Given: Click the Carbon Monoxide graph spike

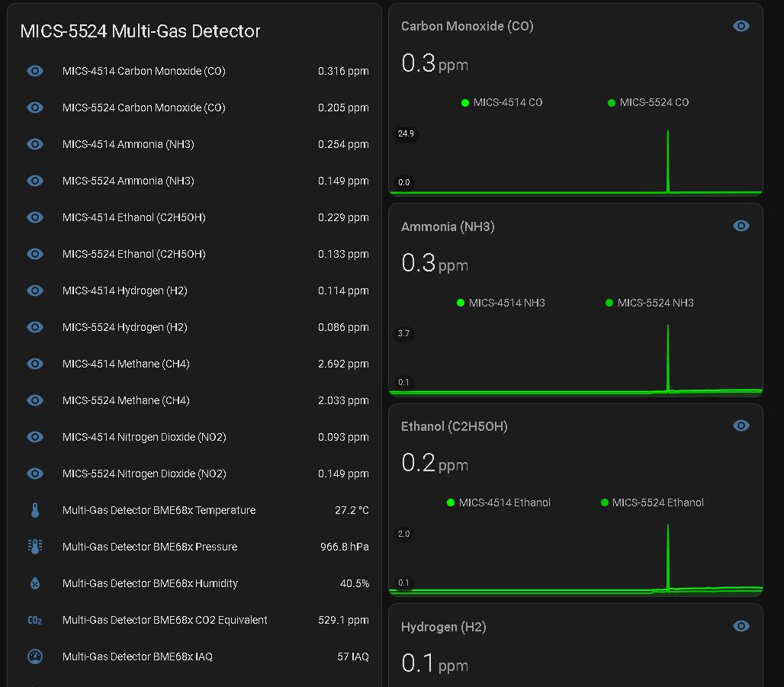Looking at the screenshot, I should [x=668, y=160].
